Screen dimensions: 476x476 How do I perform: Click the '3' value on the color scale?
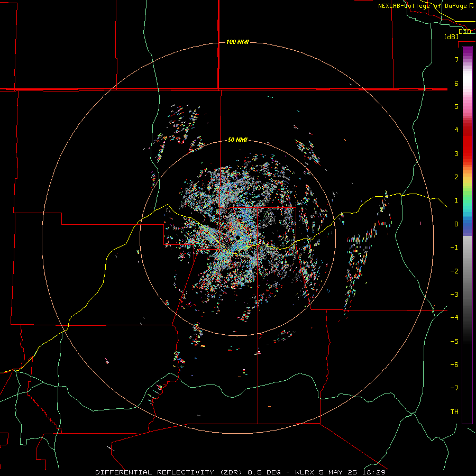(x=456, y=153)
